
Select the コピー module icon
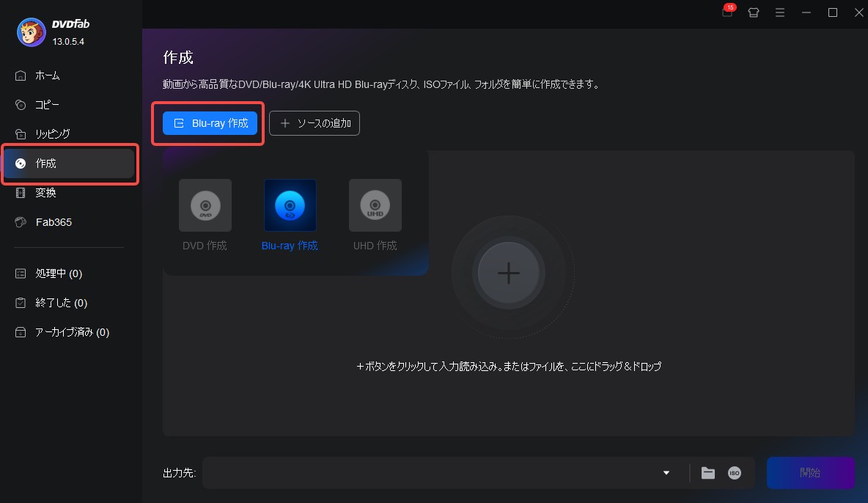tap(45, 104)
